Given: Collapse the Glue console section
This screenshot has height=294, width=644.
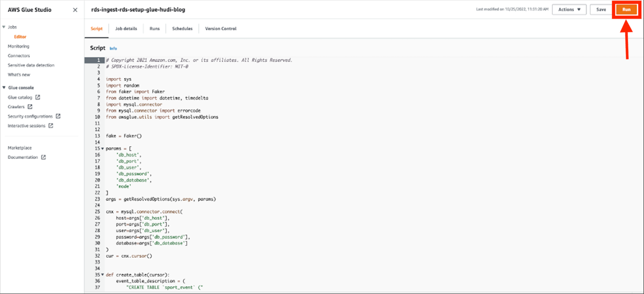Looking at the screenshot, I should pos(4,88).
